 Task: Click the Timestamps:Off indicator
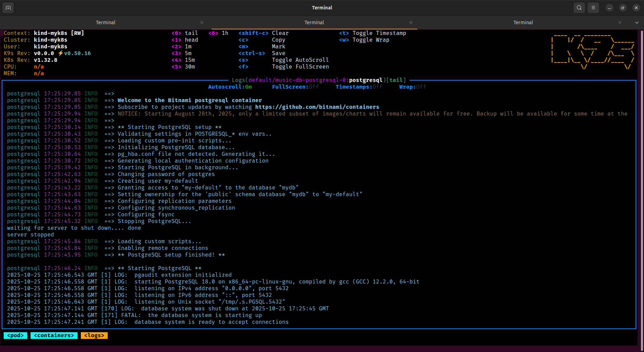[x=359, y=87]
